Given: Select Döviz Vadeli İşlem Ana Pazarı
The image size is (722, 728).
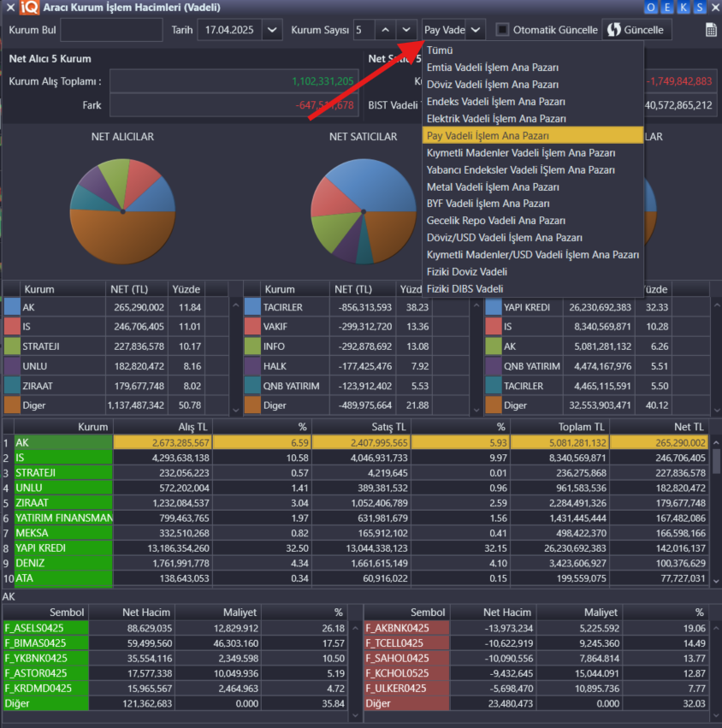Looking at the screenshot, I should (x=533, y=85).
